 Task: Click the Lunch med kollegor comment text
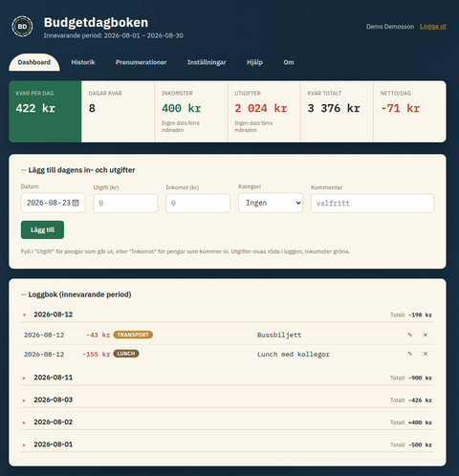[x=294, y=355]
